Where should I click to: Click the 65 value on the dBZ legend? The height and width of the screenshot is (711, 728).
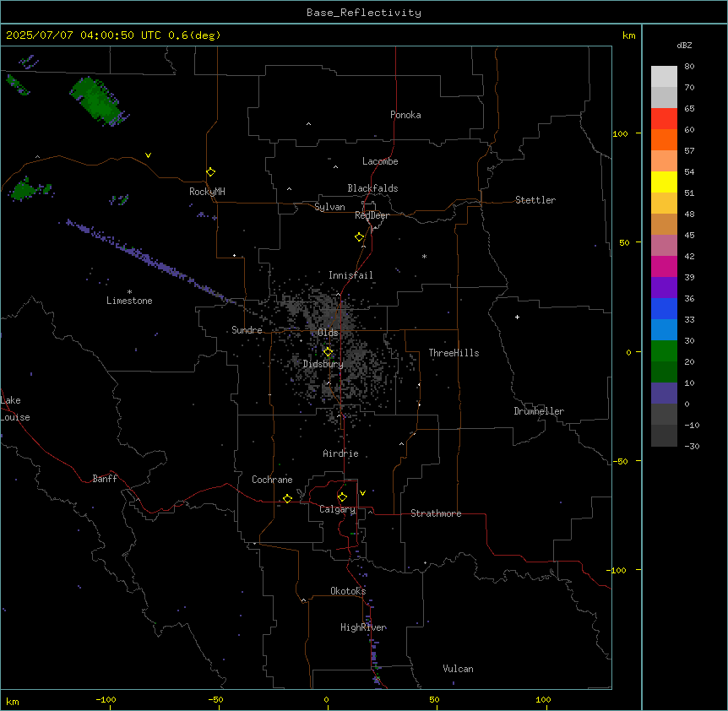689,108
